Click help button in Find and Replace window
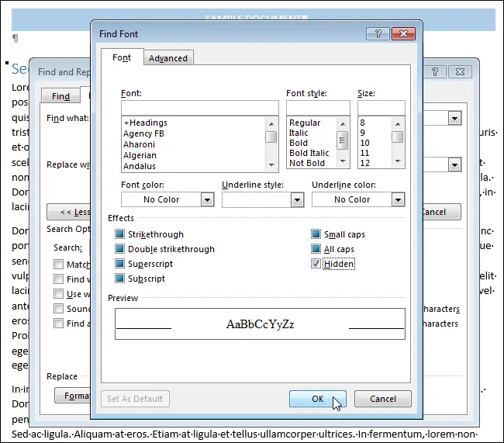The height and width of the screenshot is (443, 504). (x=435, y=71)
